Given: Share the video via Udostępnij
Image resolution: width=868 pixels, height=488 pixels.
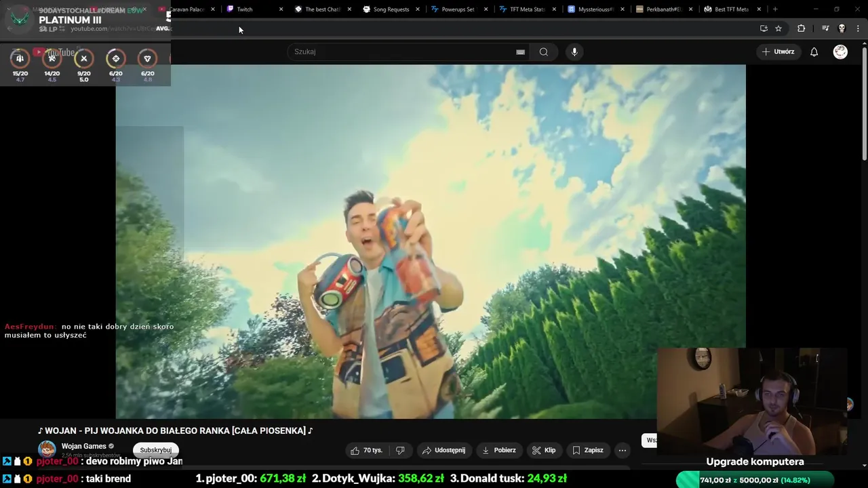Looking at the screenshot, I should (443, 450).
